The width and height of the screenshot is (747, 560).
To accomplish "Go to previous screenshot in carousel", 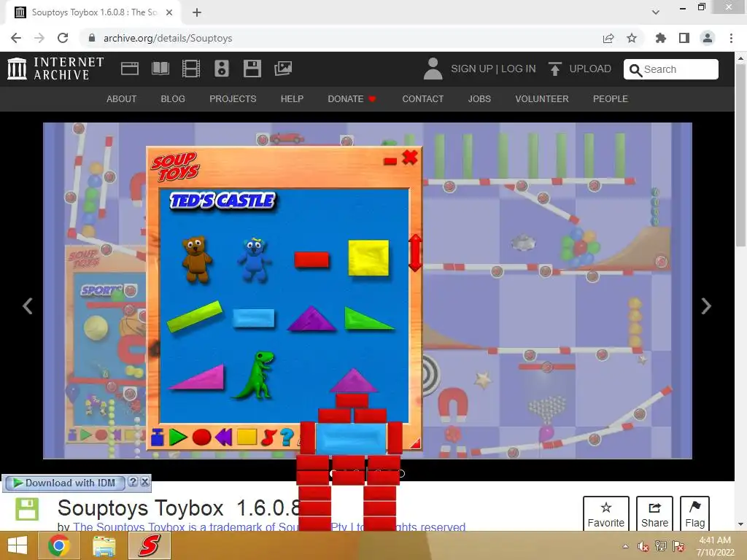I will 28,306.
